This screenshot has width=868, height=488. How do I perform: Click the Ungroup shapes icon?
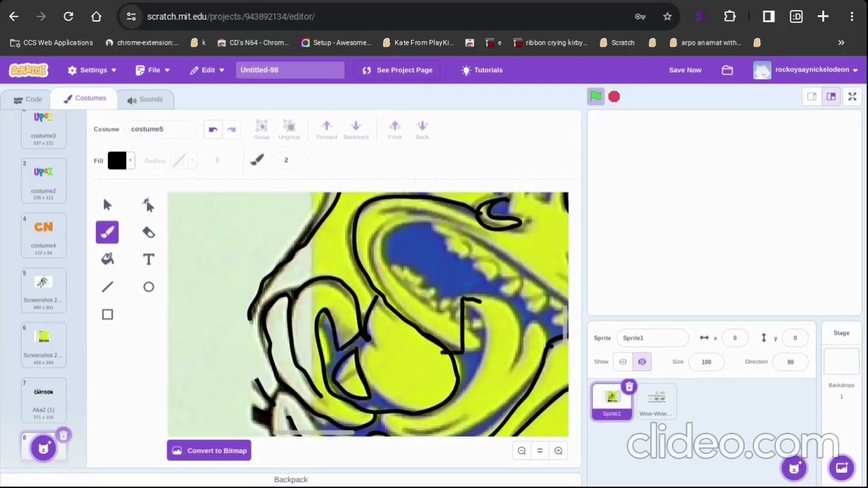(289, 129)
